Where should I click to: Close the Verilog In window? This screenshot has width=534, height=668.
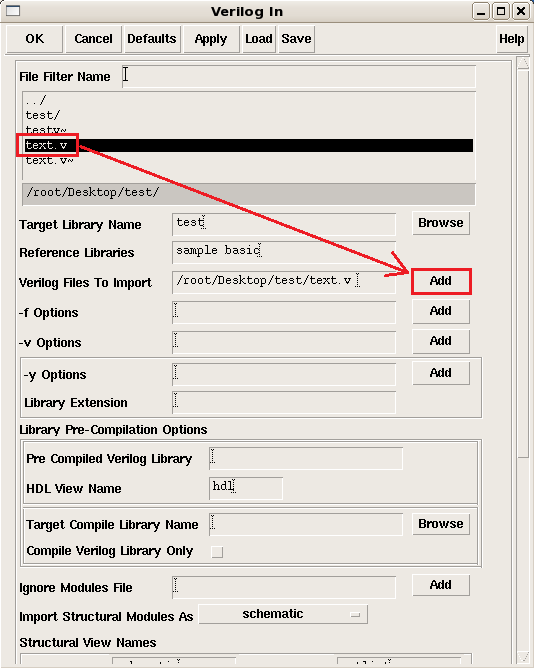click(x=521, y=11)
